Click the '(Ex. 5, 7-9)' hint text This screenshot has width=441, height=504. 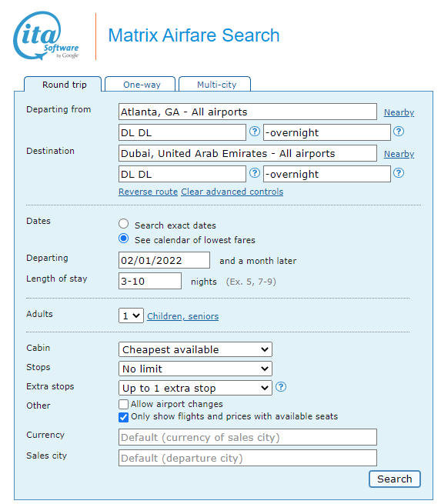(x=251, y=282)
